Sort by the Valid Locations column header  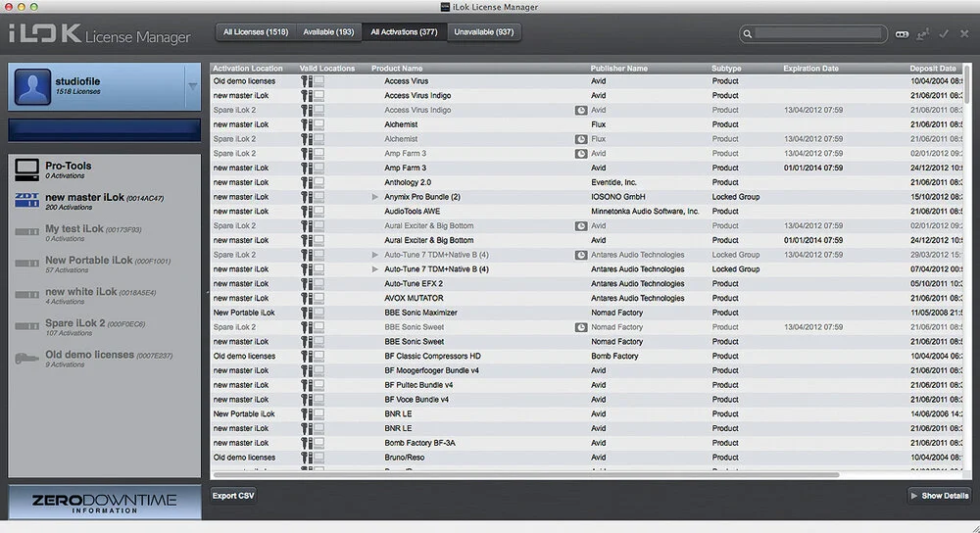pyautogui.click(x=327, y=69)
